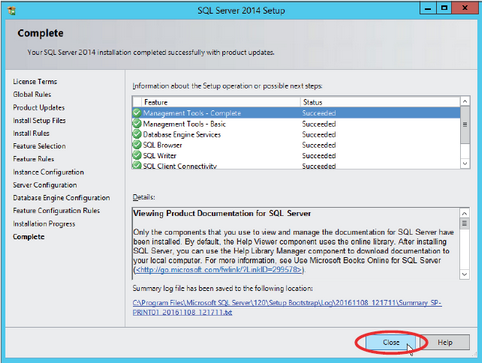Click the Viewing Product Documentation heading
This screenshot has height=363, width=482.
[x=222, y=213]
